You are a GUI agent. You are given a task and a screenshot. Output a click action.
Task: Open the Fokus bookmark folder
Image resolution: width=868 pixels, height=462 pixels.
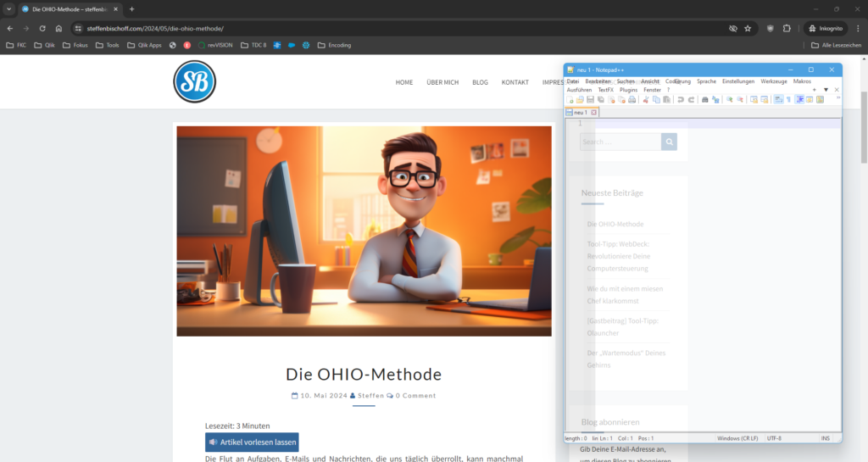(x=75, y=46)
